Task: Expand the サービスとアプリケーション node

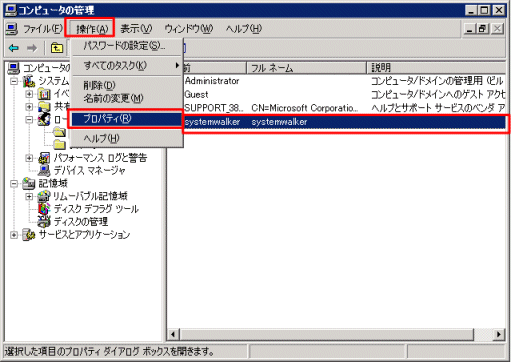Action: 14,235
